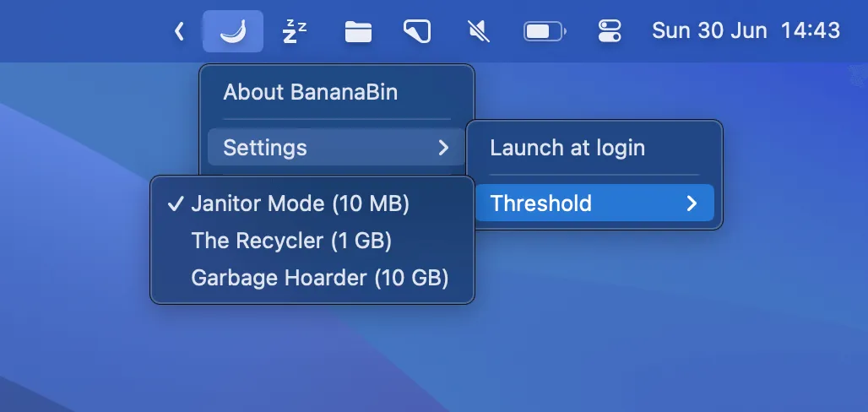
Task: Open Control Center toggles icon
Action: point(609,32)
